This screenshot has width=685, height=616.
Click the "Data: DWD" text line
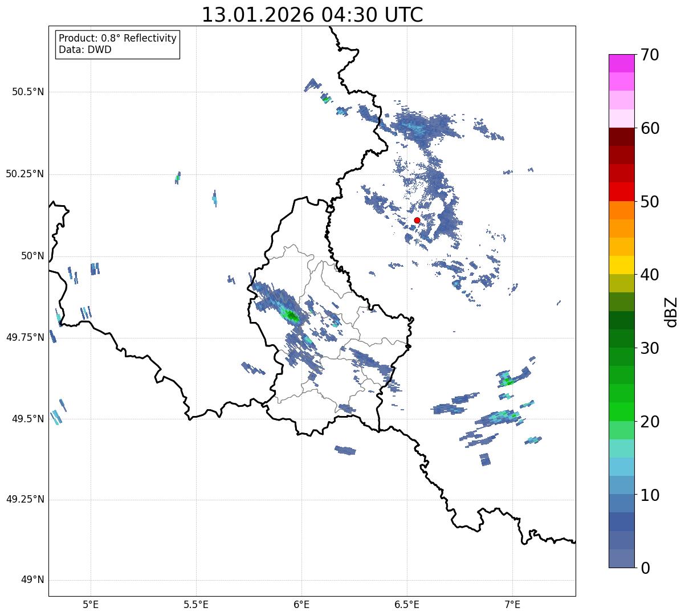85,50
